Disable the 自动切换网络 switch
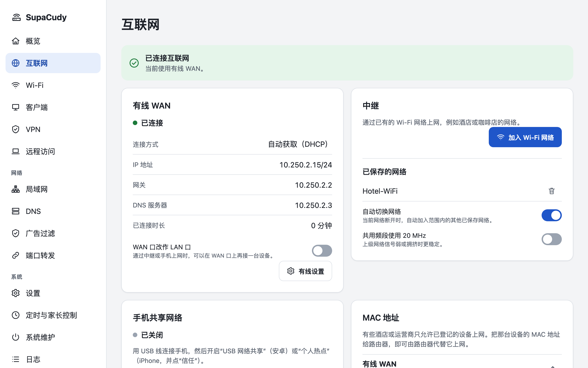Image resolution: width=588 pixels, height=368 pixels. pyautogui.click(x=551, y=216)
